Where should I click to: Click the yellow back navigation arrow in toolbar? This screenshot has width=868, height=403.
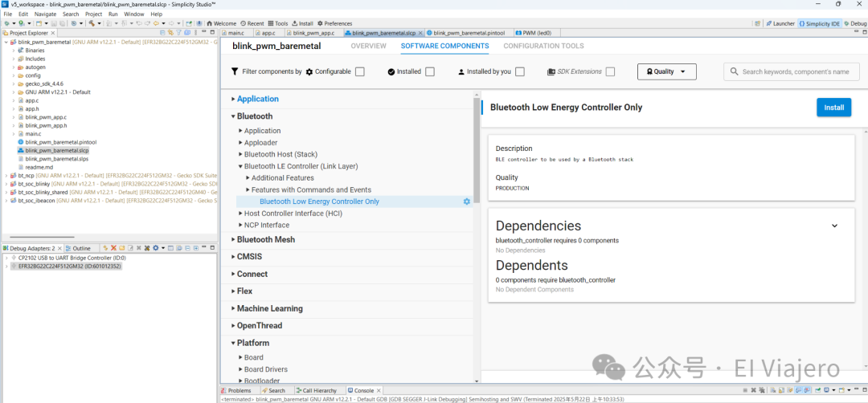click(x=156, y=24)
